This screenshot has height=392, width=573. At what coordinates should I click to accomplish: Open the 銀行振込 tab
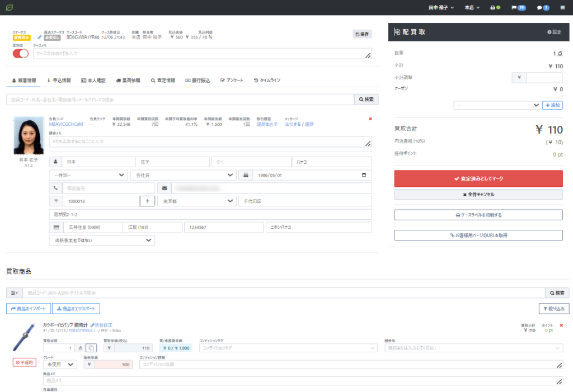click(x=197, y=81)
